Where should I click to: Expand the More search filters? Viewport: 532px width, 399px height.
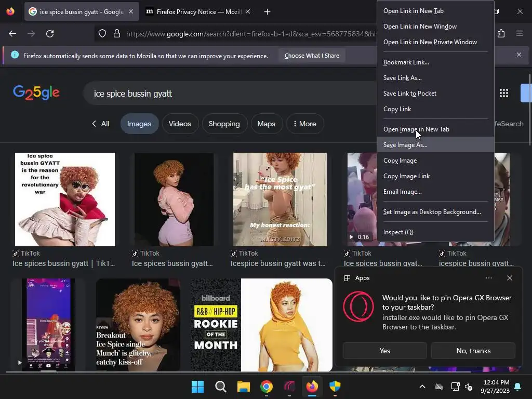tap(305, 124)
